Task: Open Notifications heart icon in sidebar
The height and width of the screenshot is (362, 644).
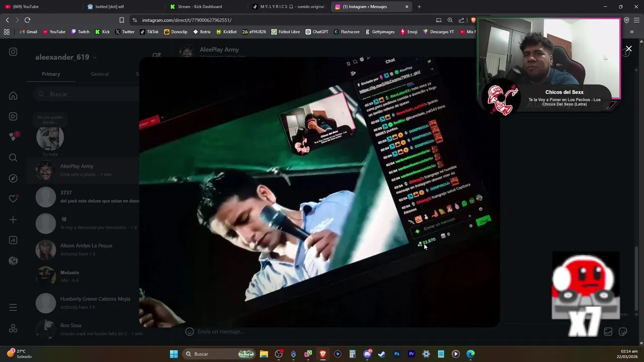Action: point(13,199)
